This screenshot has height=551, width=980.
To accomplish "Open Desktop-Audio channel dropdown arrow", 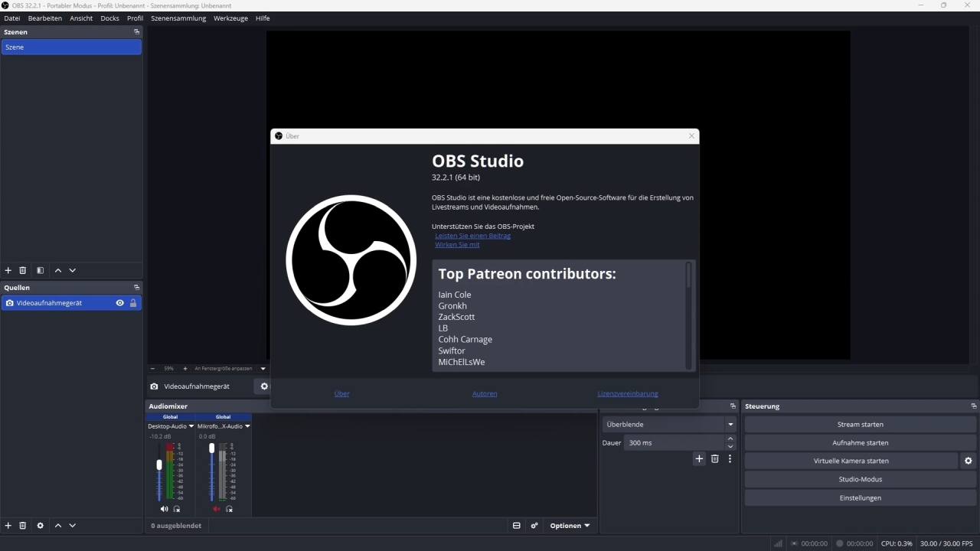I will click(191, 426).
